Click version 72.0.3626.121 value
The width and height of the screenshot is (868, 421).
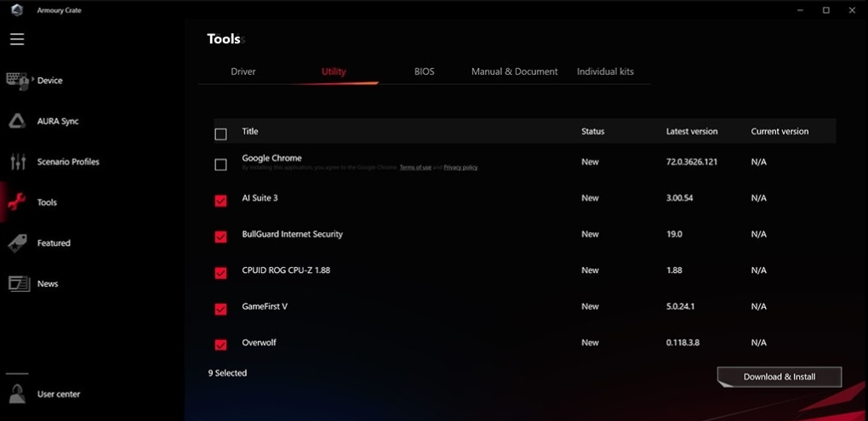coord(692,162)
